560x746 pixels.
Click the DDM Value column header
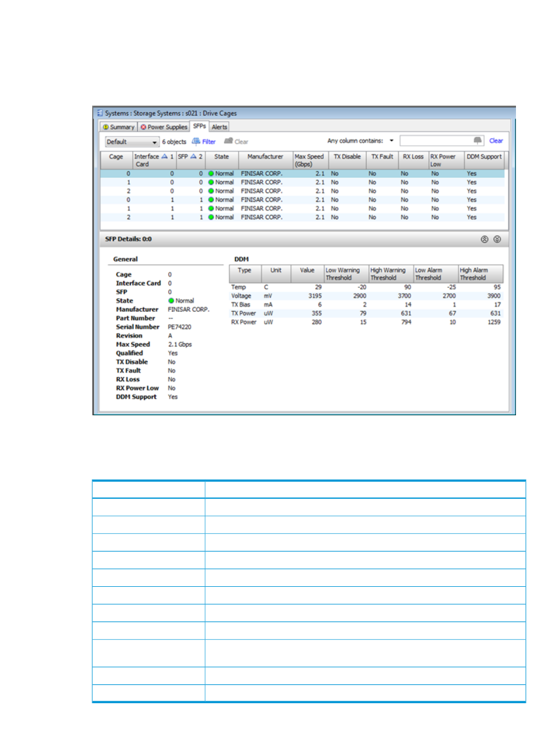click(307, 274)
